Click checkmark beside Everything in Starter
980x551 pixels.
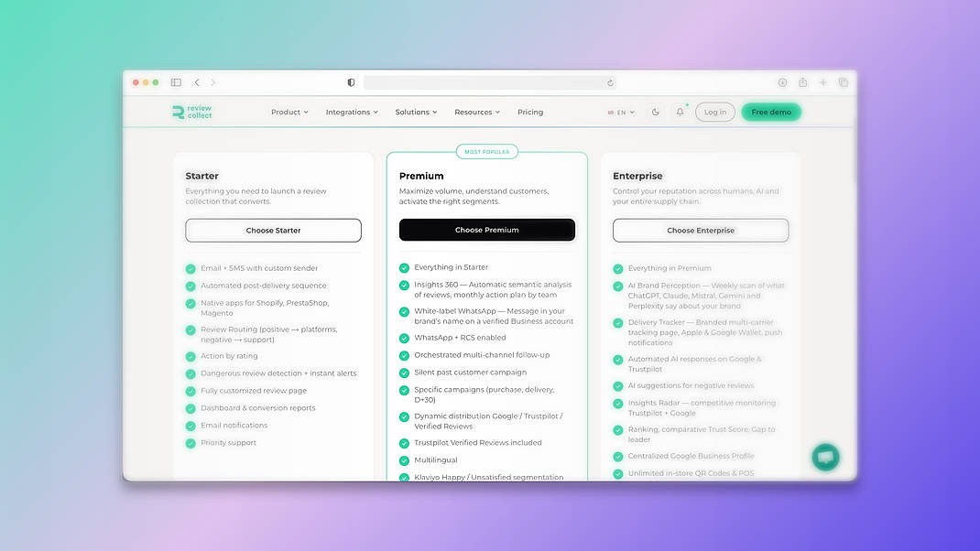pyautogui.click(x=405, y=268)
